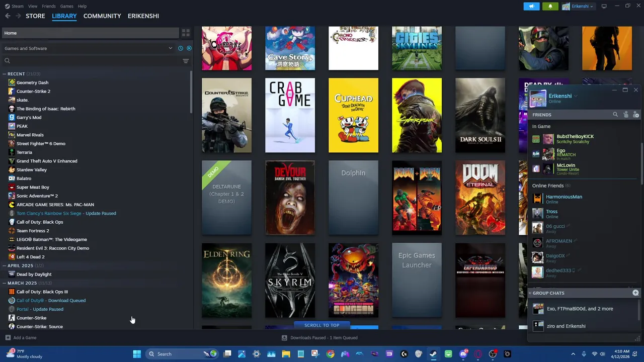Open the Skyrim cover
644x362 pixels.
tap(290, 281)
